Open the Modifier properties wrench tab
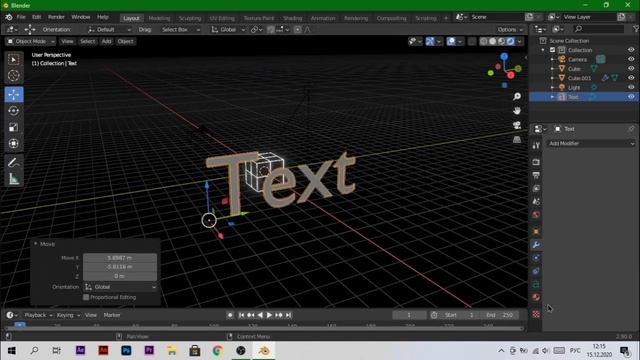The height and width of the screenshot is (360, 640). (x=536, y=244)
